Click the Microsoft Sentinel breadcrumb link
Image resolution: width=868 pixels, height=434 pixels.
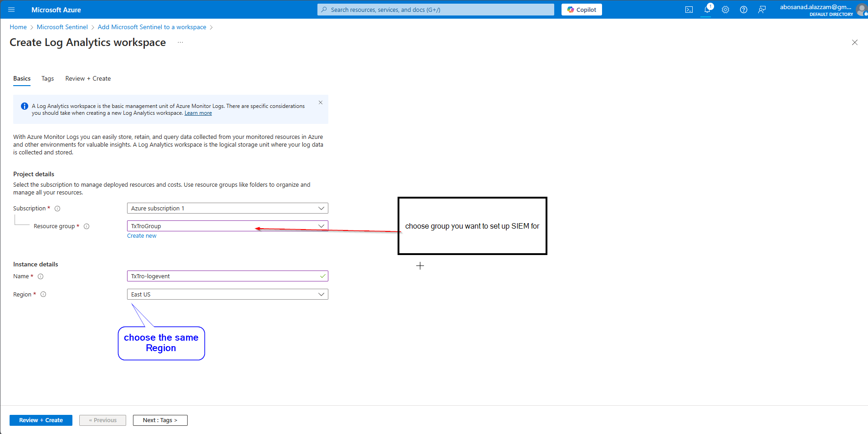(62, 27)
